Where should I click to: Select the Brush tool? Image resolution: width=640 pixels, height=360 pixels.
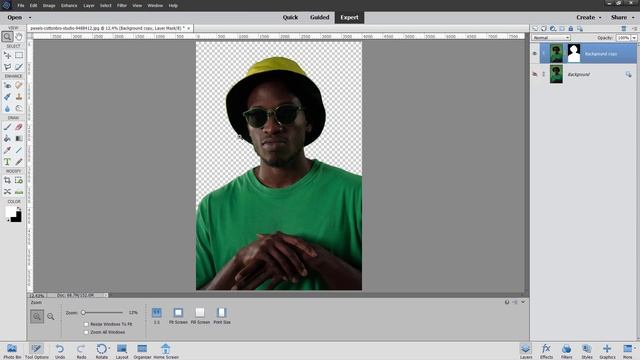[x=7, y=127]
